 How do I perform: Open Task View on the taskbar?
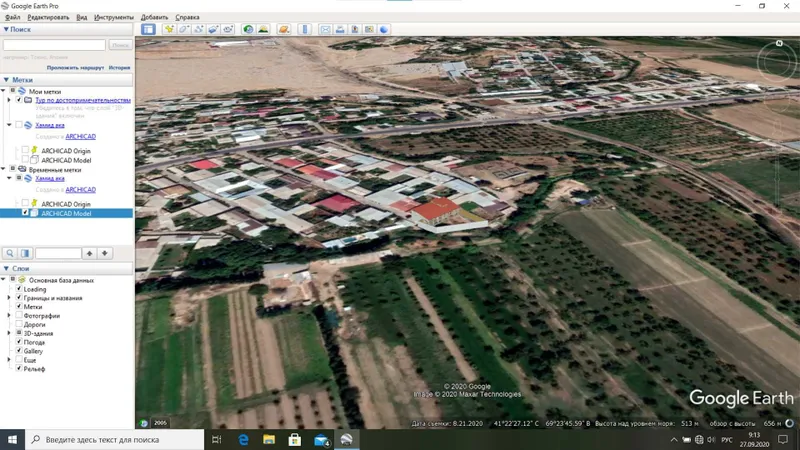217,439
